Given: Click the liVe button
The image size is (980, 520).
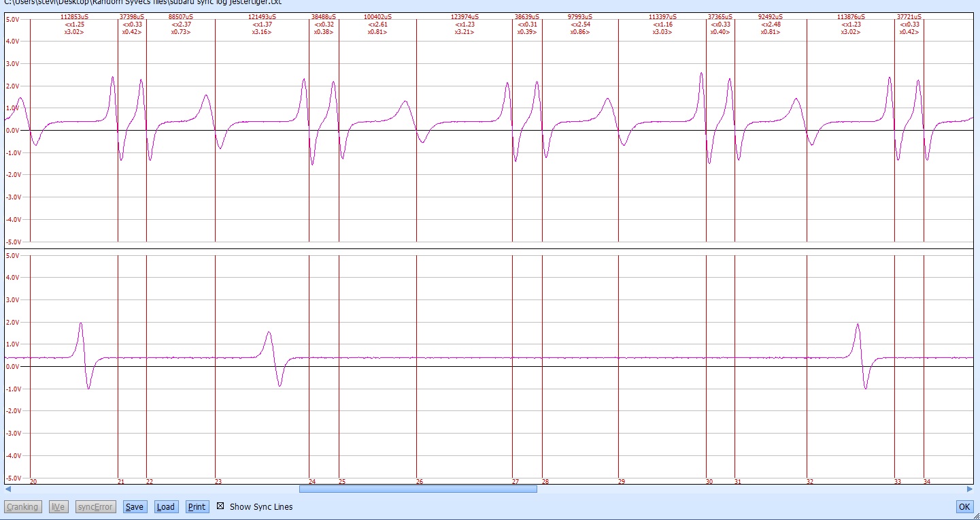Looking at the screenshot, I should pos(58,506).
